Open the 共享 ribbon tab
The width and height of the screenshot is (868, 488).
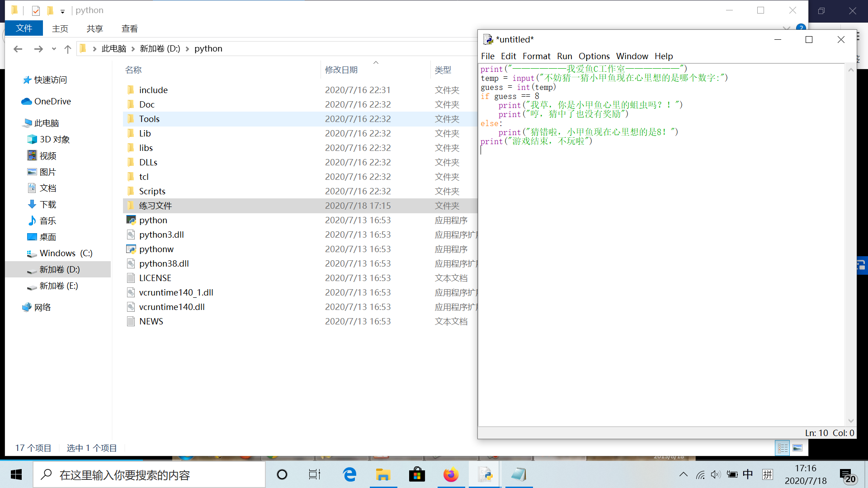pos(95,28)
